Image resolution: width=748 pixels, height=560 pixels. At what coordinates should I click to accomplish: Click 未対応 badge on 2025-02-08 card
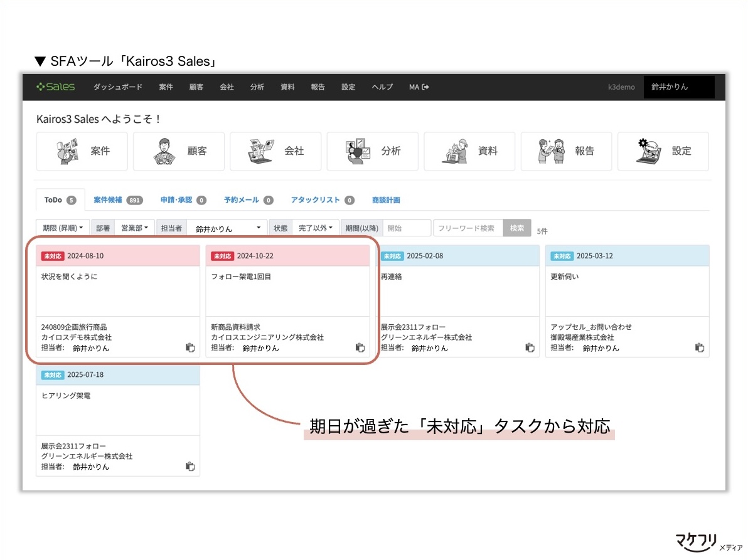[392, 256]
